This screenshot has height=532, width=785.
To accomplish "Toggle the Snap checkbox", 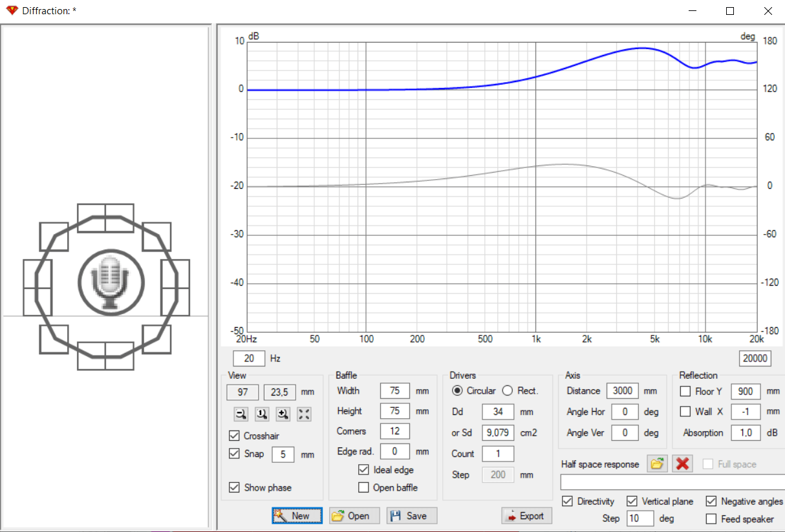I will [234, 454].
